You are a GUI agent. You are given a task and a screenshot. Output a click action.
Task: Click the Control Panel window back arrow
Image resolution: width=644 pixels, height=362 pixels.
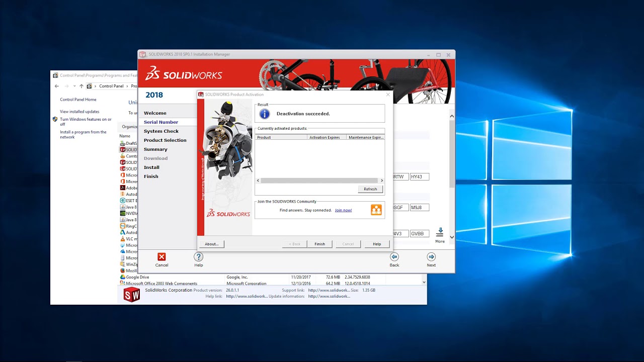point(57,86)
